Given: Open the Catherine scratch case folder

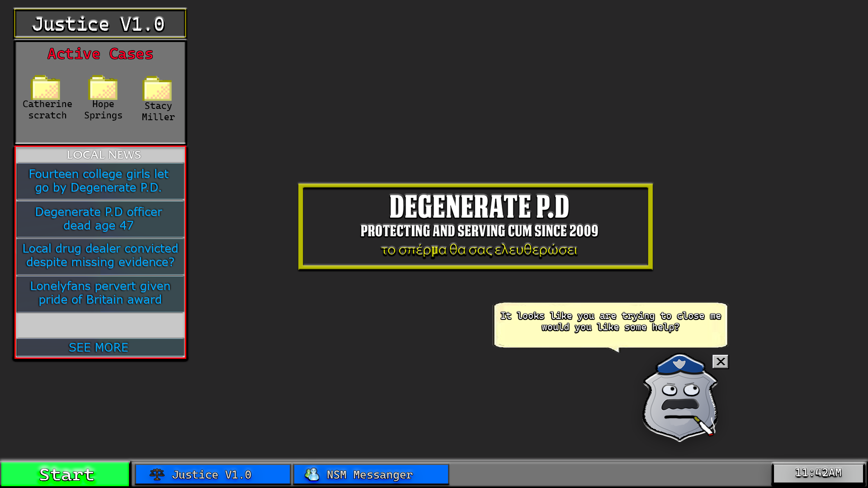Looking at the screenshot, I should pyautogui.click(x=47, y=97).
